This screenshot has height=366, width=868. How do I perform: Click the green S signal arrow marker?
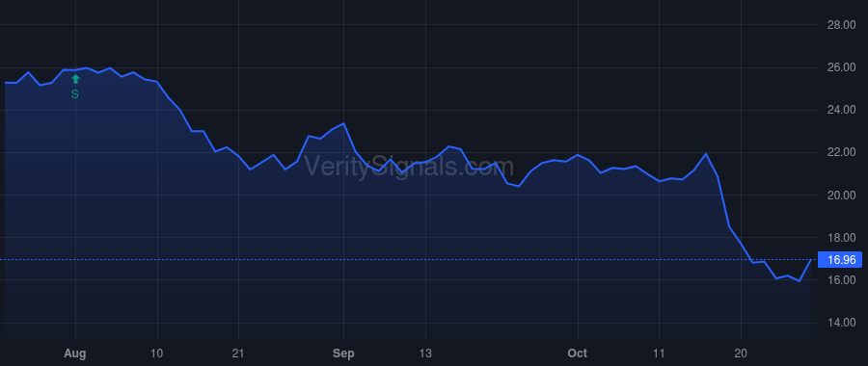[x=75, y=80]
